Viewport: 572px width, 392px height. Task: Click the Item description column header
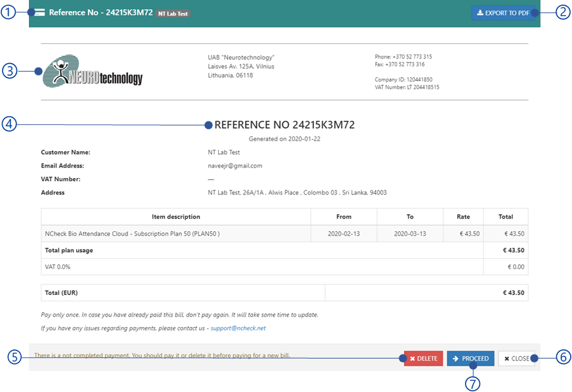176,217
